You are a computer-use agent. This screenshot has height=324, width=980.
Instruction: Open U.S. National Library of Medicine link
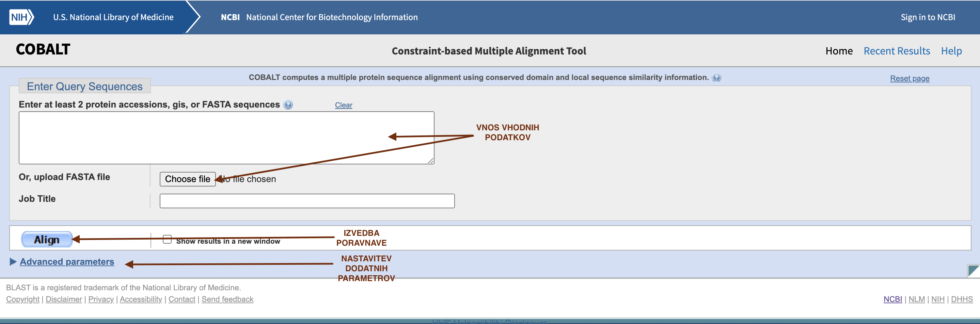point(113,17)
